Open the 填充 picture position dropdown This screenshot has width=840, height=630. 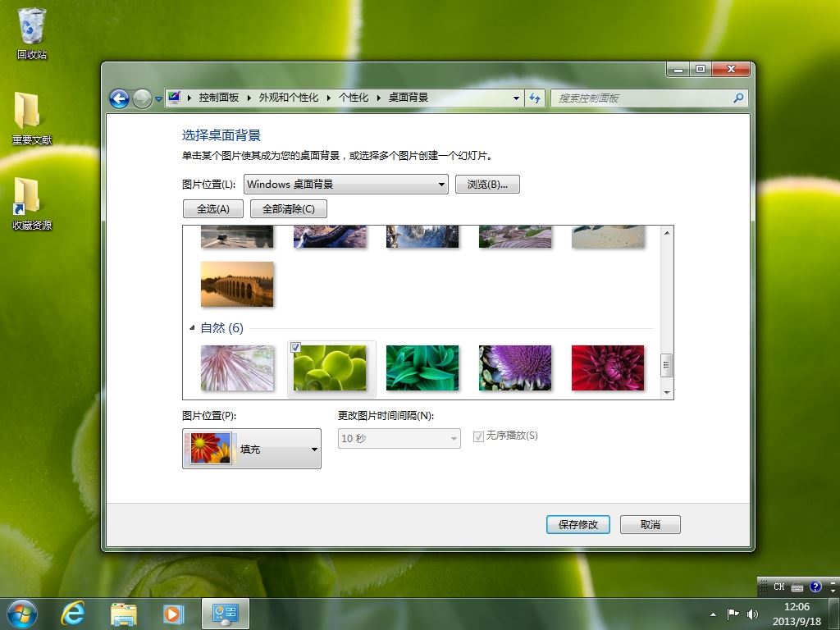pos(252,449)
